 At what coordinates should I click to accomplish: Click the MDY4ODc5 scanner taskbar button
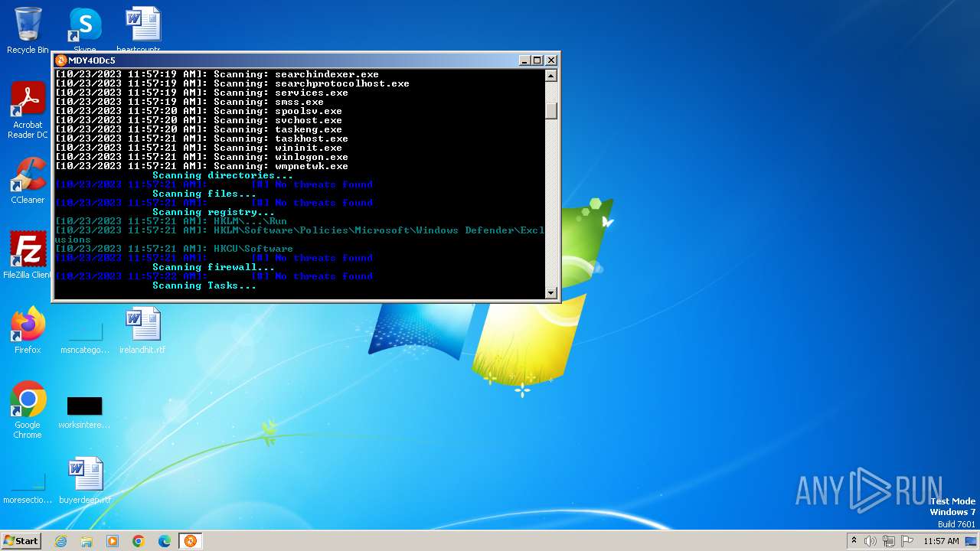pyautogui.click(x=190, y=541)
